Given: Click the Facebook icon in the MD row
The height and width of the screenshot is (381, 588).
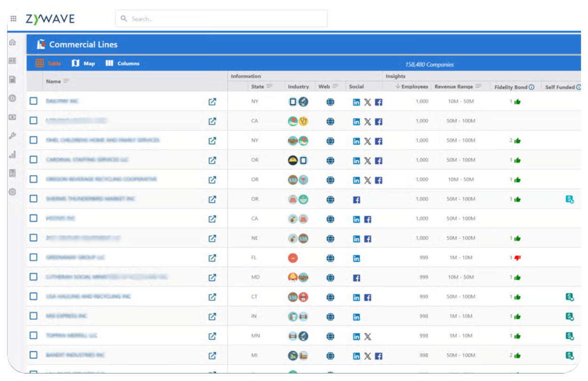Looking at the screenshot, I should click(x=357, y=278).
